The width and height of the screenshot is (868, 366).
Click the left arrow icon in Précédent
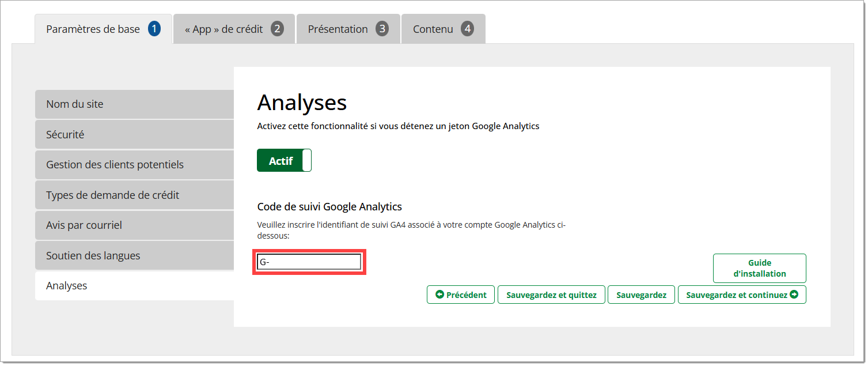pos(440,295)
